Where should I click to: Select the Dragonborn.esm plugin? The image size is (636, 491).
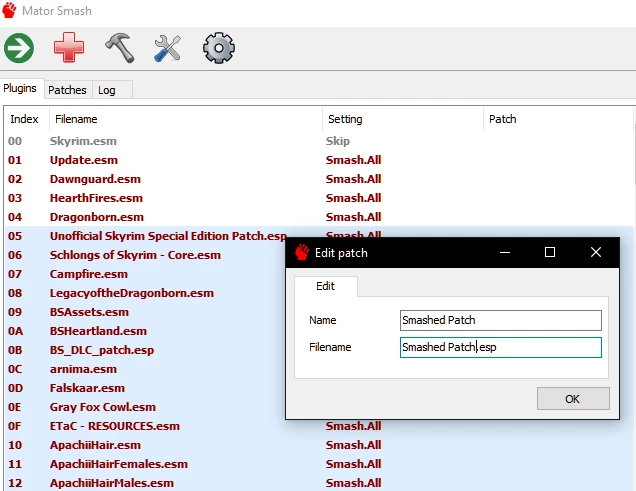click(x=97, y=217)
